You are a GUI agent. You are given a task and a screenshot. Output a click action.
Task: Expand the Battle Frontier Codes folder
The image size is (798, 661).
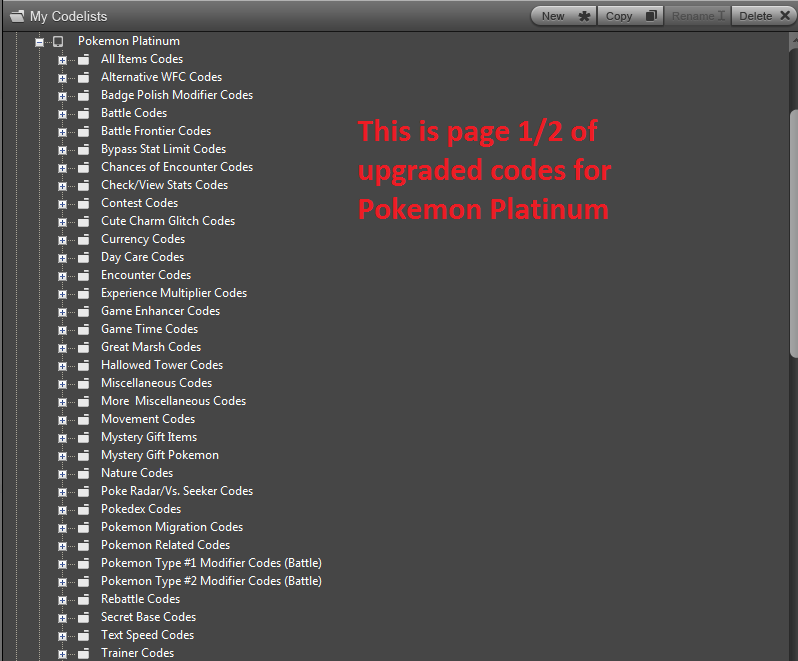(x=62, y=132)
